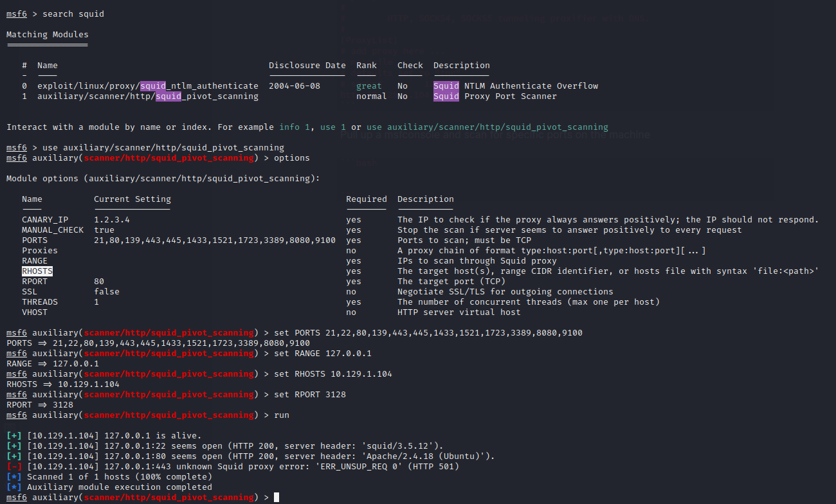
Task: Click the squid_ntlm_authenticate module path
Action: click(x=147, y=86)
